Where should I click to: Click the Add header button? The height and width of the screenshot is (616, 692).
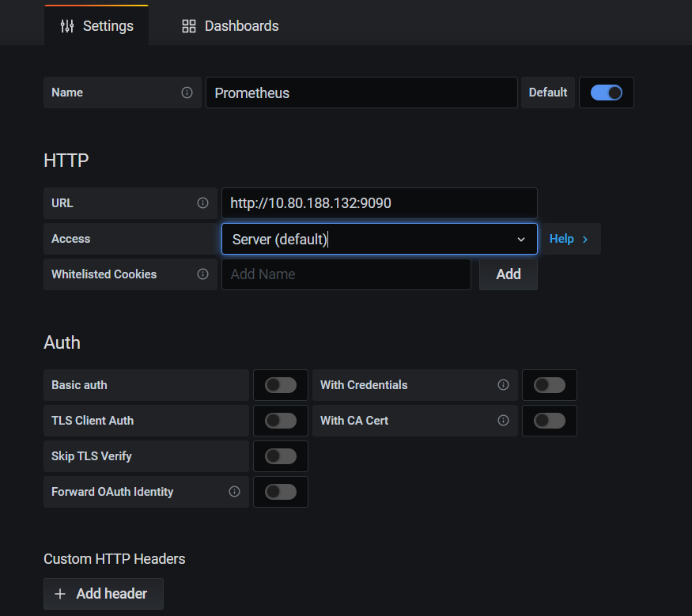[x=104, y=594]
